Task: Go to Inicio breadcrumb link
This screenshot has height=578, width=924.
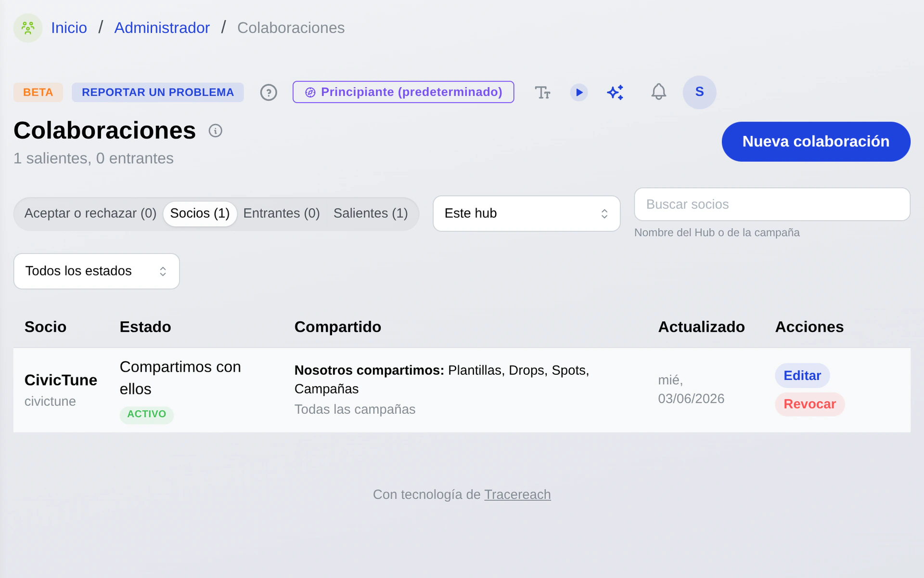Action: [69, 28]
